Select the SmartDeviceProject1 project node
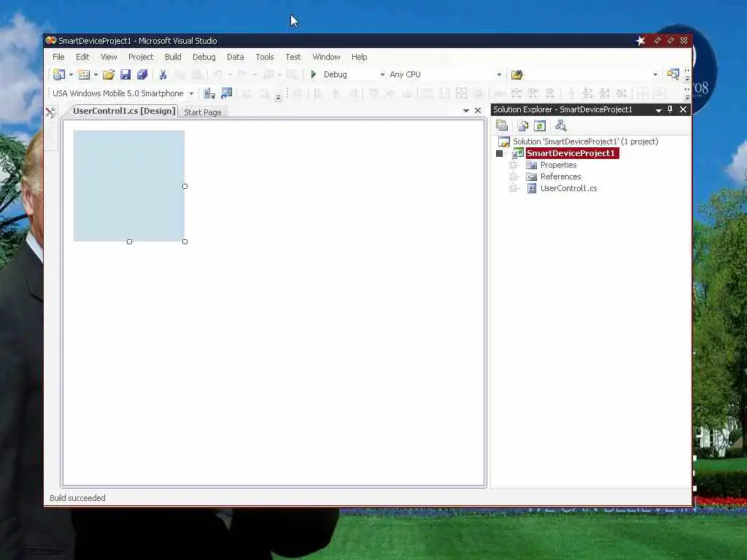The image size is (747, 560). pos(570,153)
